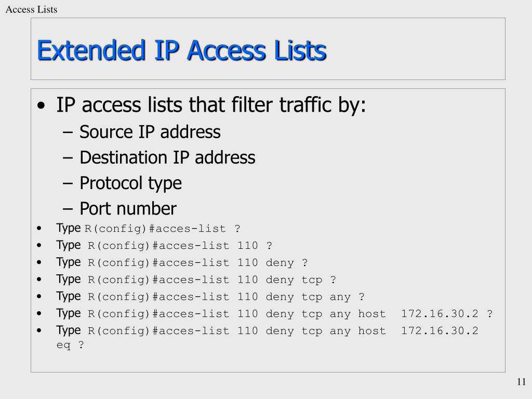The image size is (532, 399).
Task: Select the 'Access Lists' header text
Action: 31,9
